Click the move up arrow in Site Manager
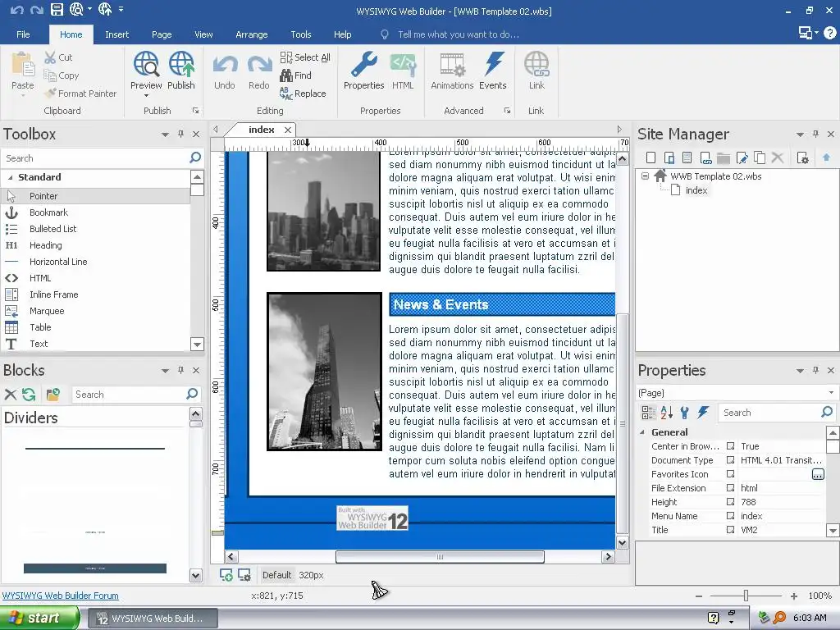Image resolution: width=840 pixels, height=630 pixels. [x=826, y=157]
